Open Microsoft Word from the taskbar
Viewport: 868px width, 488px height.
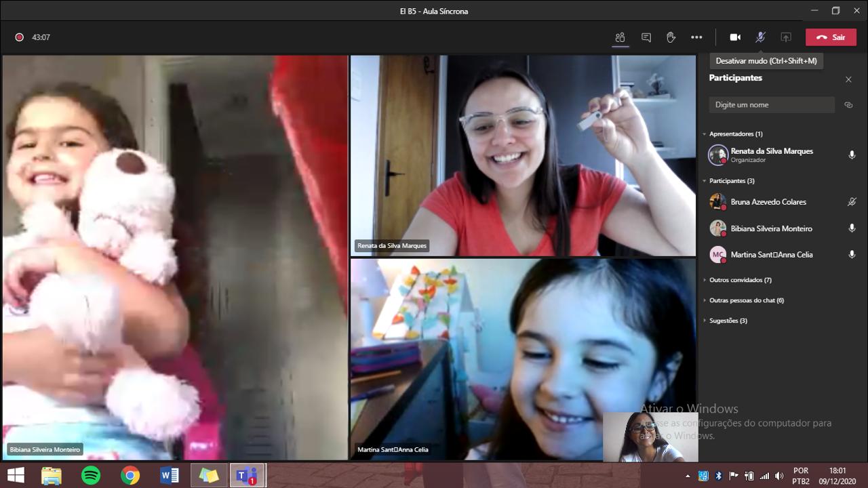click(x=170, y=476)
